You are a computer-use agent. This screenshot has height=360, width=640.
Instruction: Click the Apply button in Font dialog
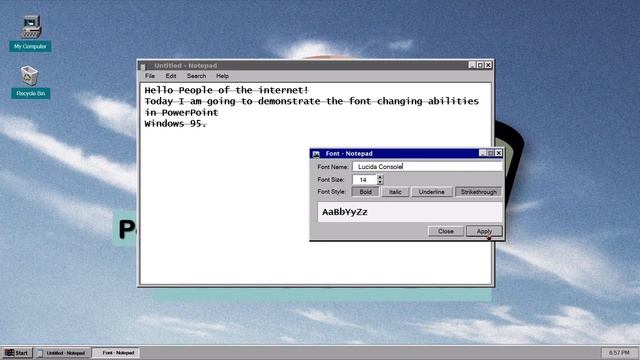[x=484, y=231]
